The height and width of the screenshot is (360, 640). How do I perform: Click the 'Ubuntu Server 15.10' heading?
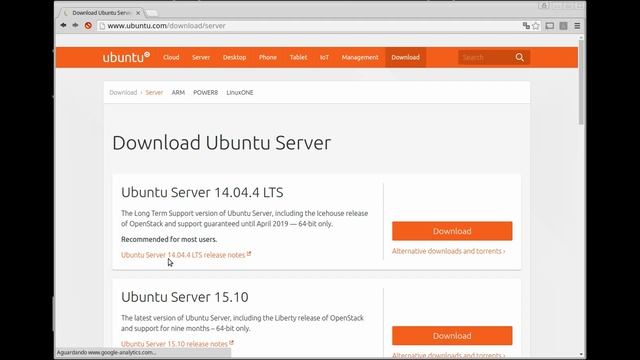[184, 297]
